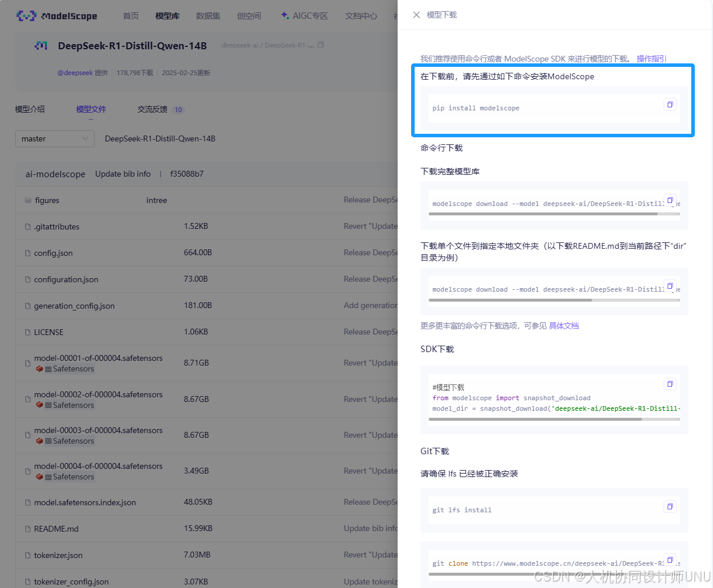Open tokenizer_config.json file
The height and width of the screenshot is (588, 713).
(72, 582)
